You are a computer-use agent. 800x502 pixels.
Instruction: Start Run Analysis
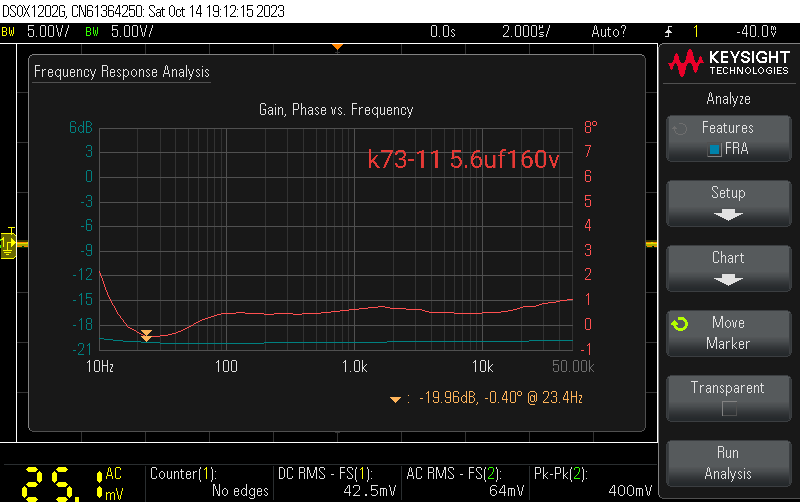point(728,463)
